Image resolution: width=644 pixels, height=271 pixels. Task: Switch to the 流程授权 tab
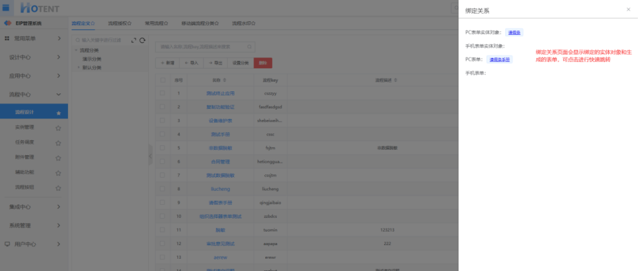click(x=120, y=23)
